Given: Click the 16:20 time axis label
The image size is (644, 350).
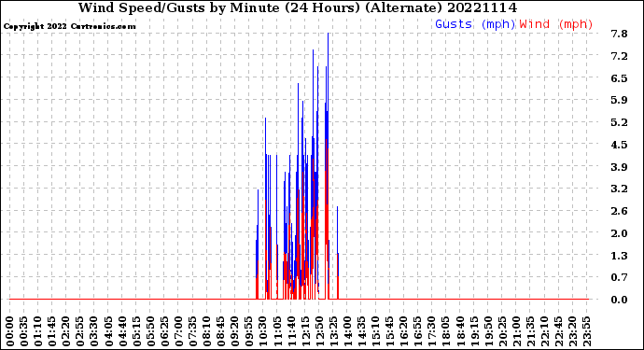Looking at the screenshot, I should pyautogui.click(x=404, y=331).
